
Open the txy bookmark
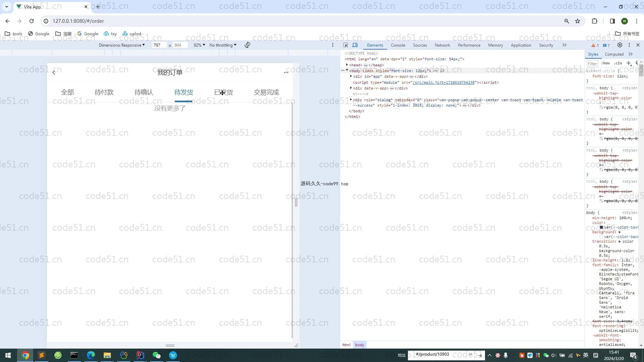[110, 34]
